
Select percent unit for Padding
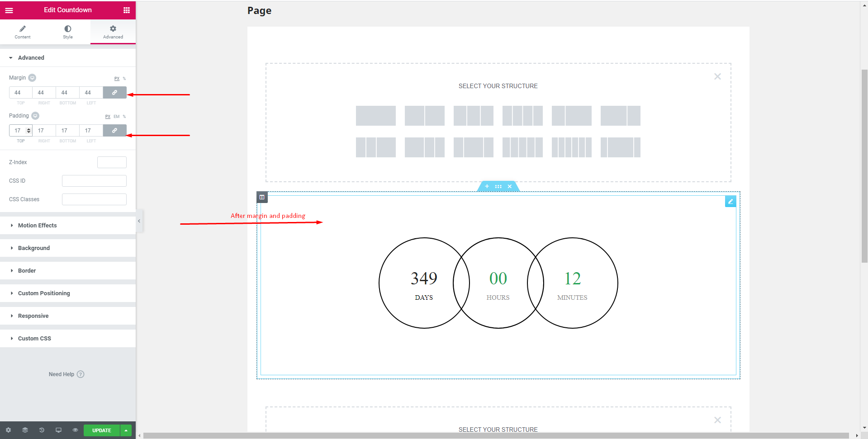point(124,117)
